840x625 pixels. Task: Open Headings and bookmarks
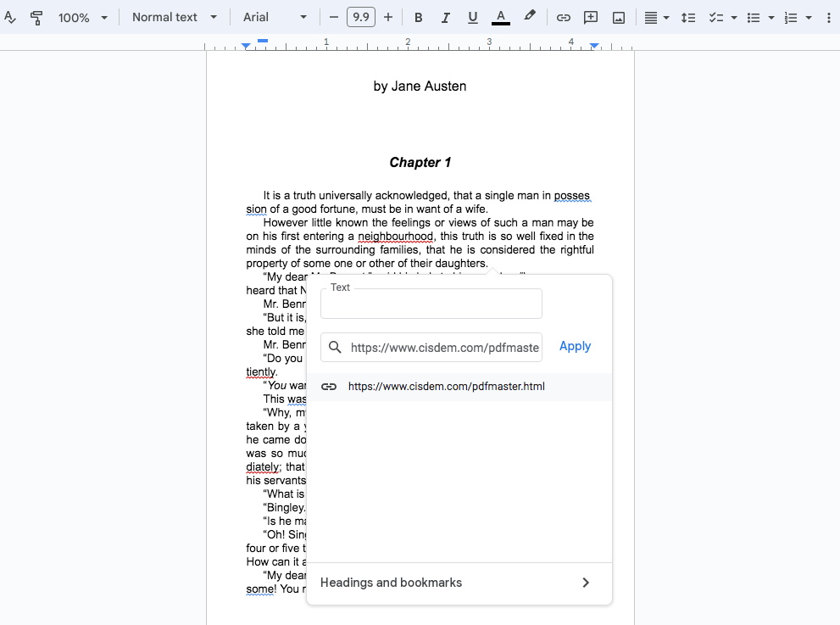coord(459,583)
